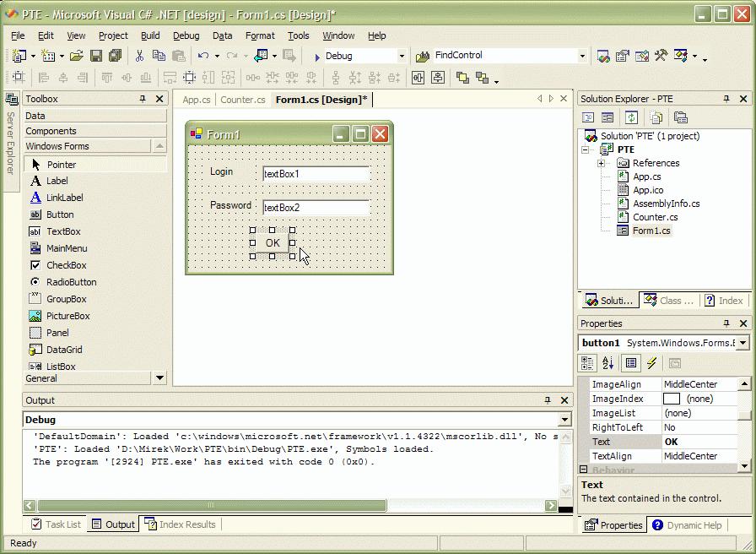Image resolution: width=756 pixels, height=554 pixels.
Task: Click the Center Horizontally layout icon
Action: click(x=418, y=77)
